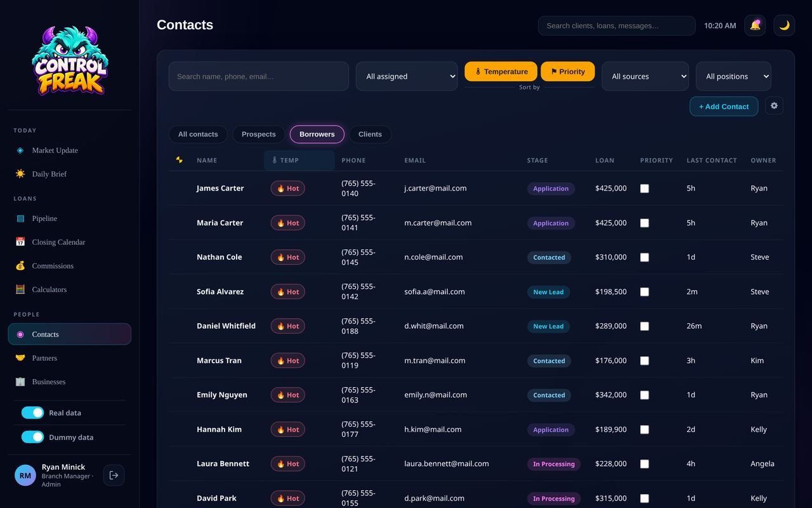The width and height of the screenshot is (812, 508).
Task: Open the All assigned dropdown
Action: [x=407, y=76]
